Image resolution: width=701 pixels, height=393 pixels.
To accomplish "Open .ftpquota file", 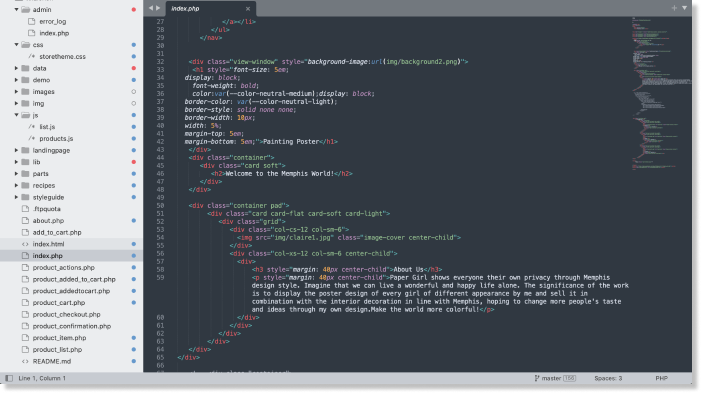I will (46, 209).
